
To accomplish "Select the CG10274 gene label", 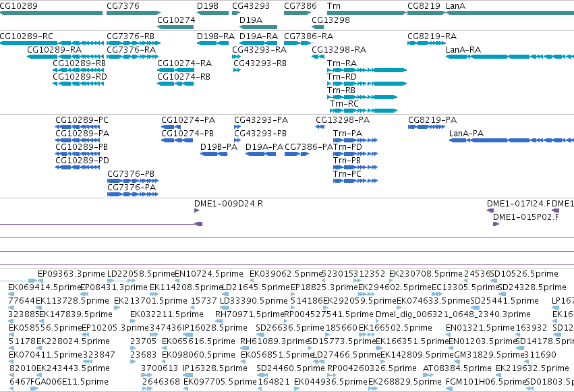I will pyautogui.click(x=176, y=20).
